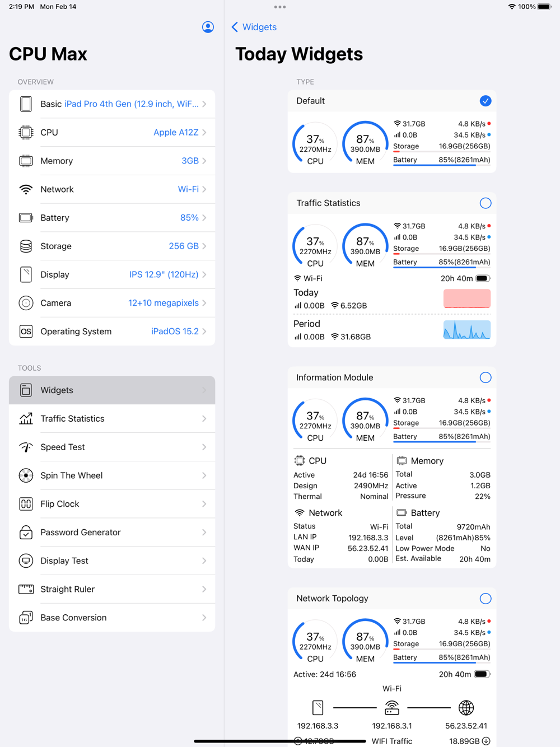Expand Camera megapixels row chevron
Viewport: 560px width, 747px height.
(x=204, y=303)
